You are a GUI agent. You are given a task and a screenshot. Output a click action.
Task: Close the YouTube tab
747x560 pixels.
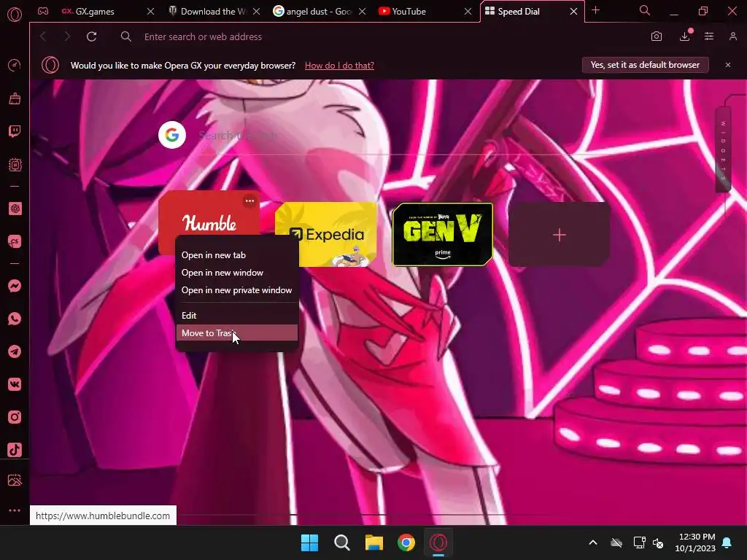[468, 12]
